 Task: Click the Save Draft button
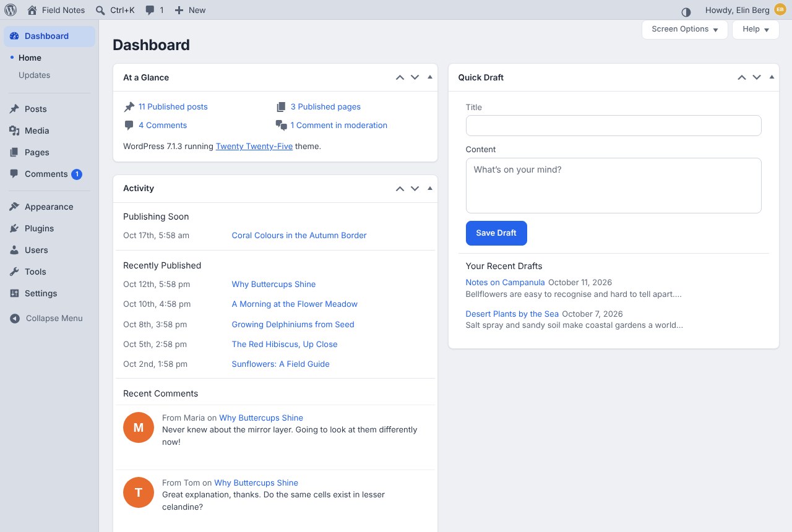[x=496, y=233]
